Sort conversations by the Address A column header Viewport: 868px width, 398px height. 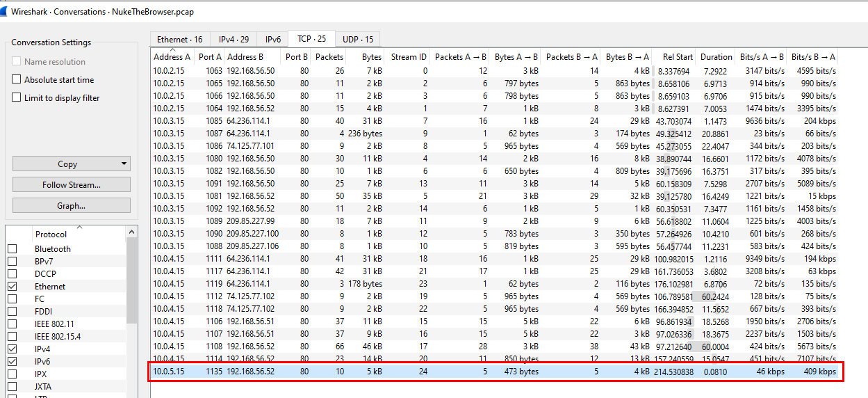point(172,57)
